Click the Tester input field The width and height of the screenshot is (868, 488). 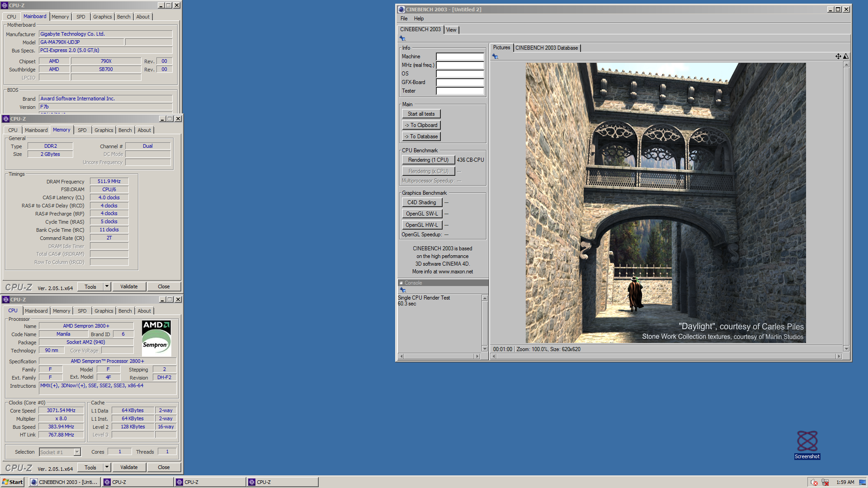(x=460, y=91)
